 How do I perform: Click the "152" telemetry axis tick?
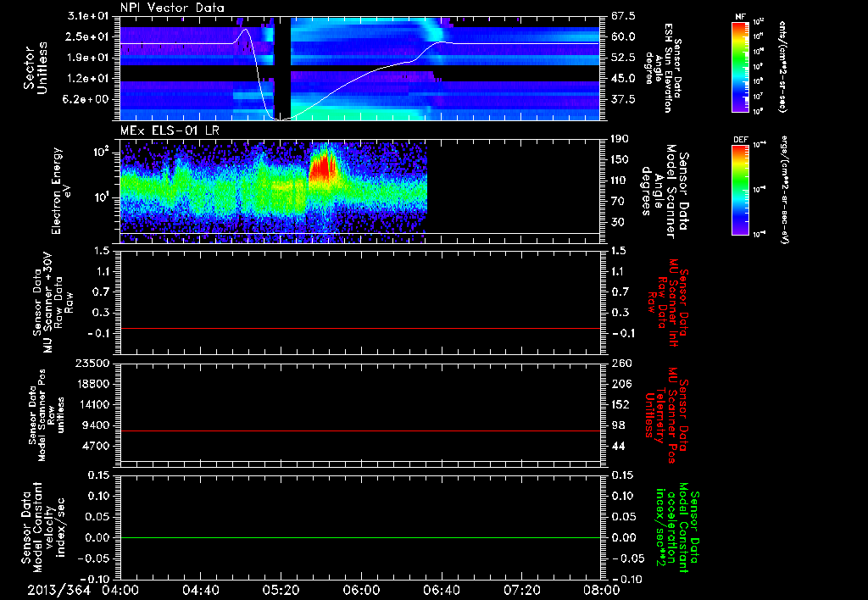tap(620, 404)
